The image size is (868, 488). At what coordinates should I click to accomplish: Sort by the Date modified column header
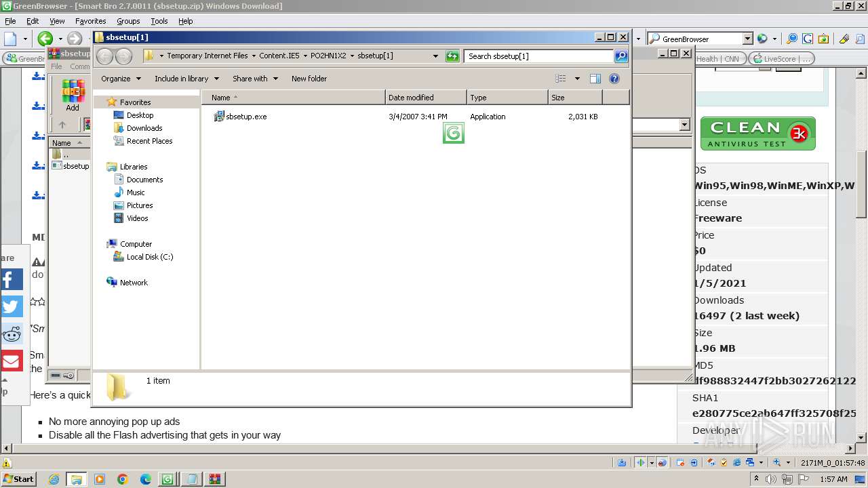(x=426, y=98)
